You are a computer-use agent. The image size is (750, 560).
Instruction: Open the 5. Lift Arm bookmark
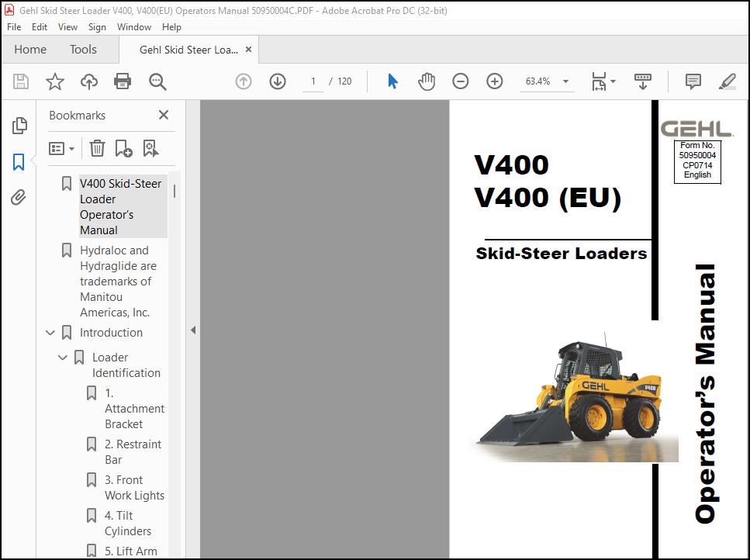130,551
